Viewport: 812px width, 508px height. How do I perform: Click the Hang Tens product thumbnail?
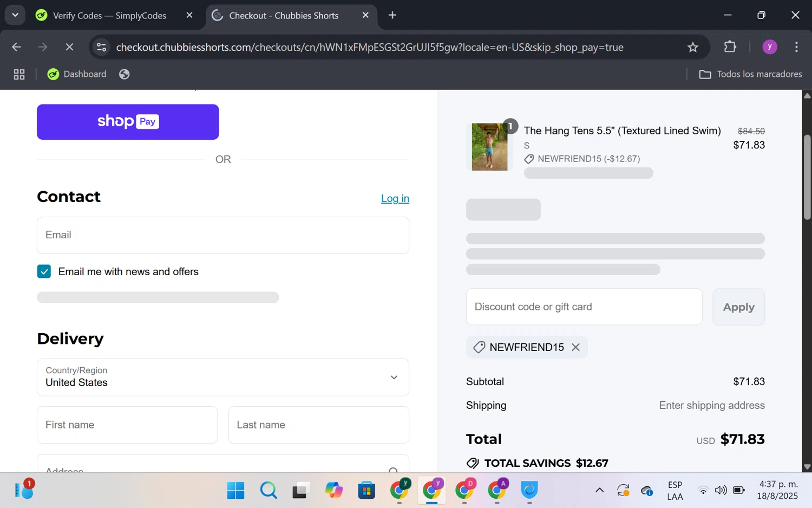489,147
